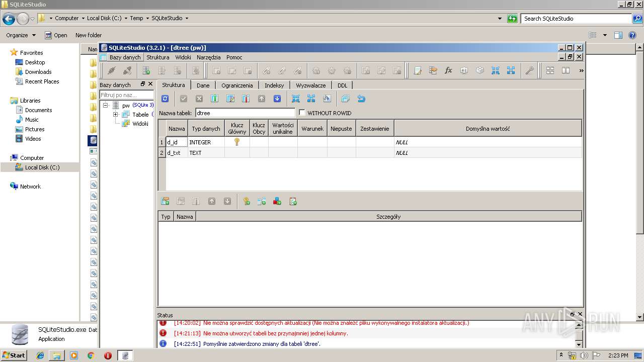Expand the Tabele tree node
The width and height of the screenshot is (644, 362).
coord(115,114)
